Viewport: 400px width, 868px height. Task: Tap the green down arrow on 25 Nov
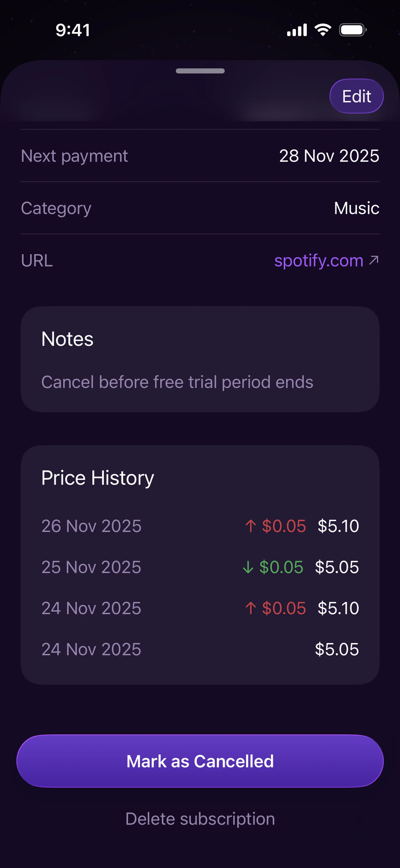(248, 567)
